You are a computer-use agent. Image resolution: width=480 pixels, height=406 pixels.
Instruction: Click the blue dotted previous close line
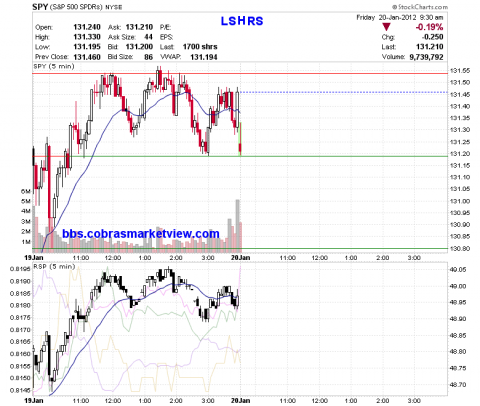344,92
